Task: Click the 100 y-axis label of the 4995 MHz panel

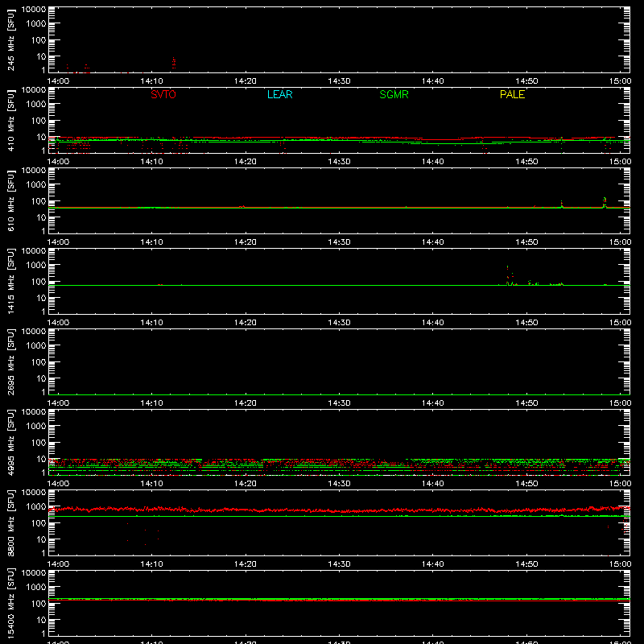Action: pos(39,443)
